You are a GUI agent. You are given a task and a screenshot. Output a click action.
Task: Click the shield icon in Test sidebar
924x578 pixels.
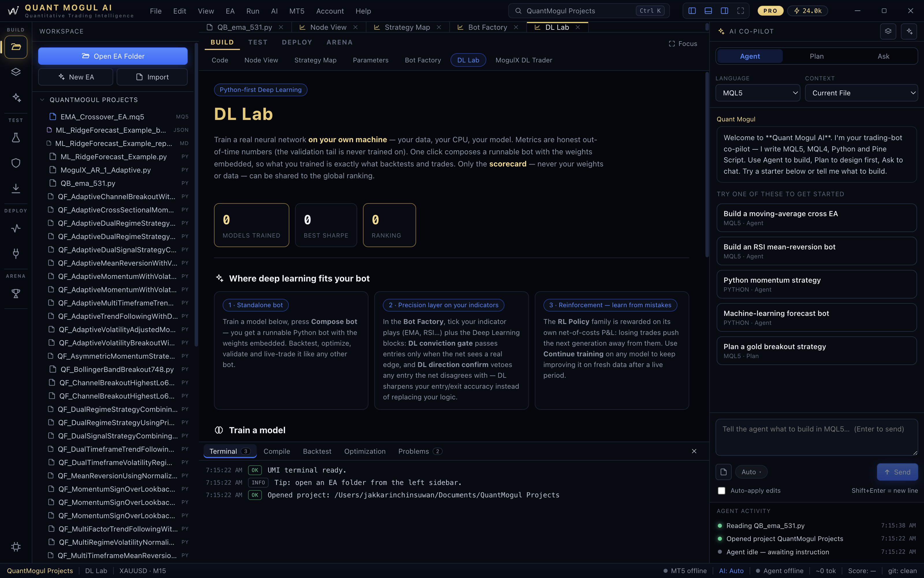point(16,163)
